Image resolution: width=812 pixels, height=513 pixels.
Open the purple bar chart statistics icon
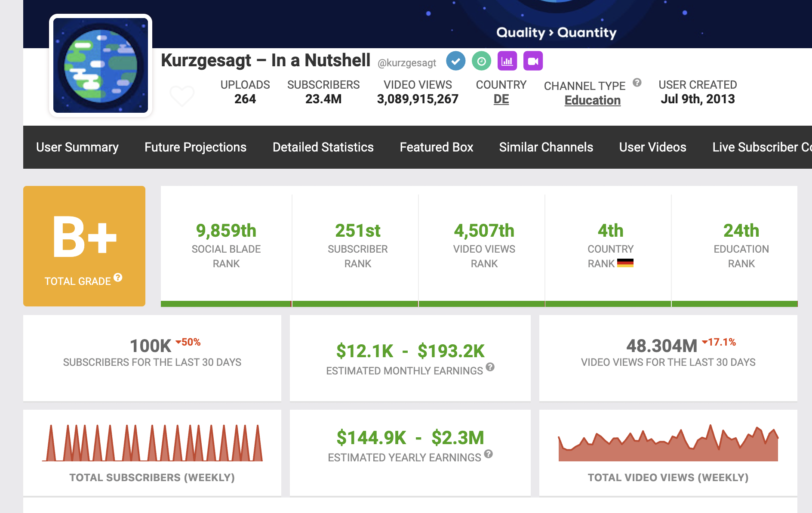507,61
